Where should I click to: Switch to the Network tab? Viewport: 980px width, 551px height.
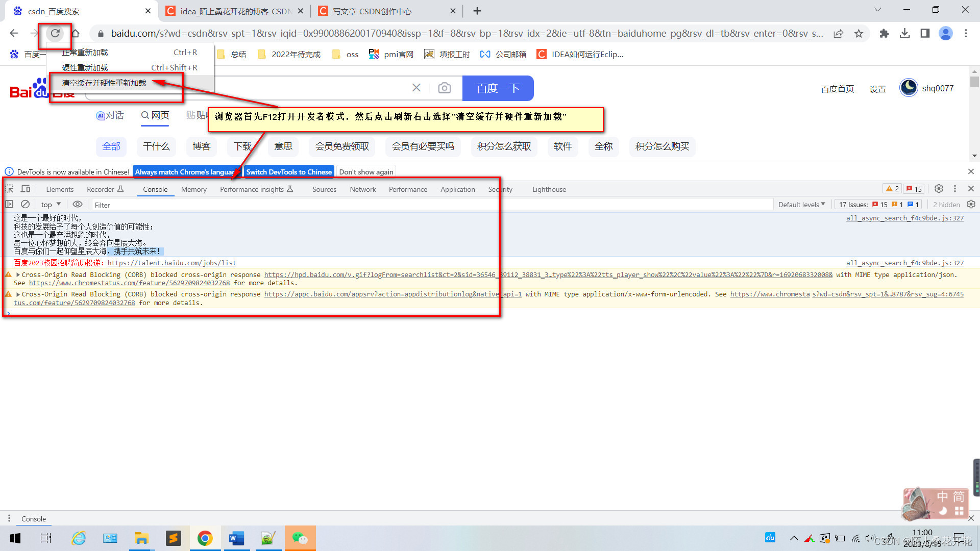pyautogui.click(x=362, y=189)
